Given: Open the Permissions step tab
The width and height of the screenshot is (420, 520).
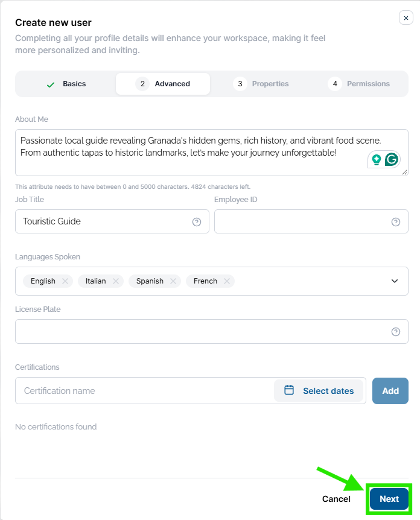Looking at the screenshot, I should point(358,84).
